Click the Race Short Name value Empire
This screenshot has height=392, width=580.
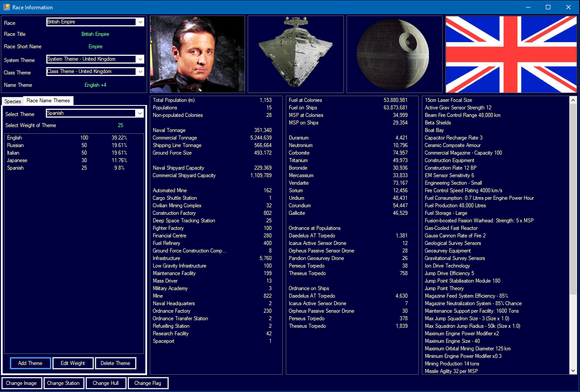pyautogui.click(x=95, y=47)
